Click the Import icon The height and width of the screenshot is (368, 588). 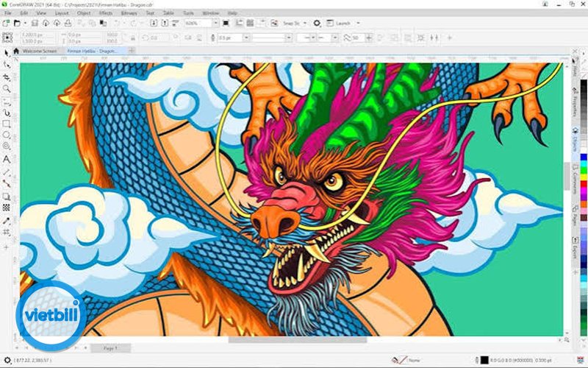154,24
